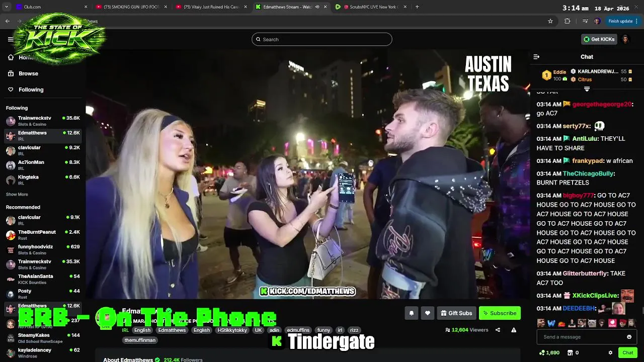Click the Kick search box

pyautogui.click(x=322, y=39)
